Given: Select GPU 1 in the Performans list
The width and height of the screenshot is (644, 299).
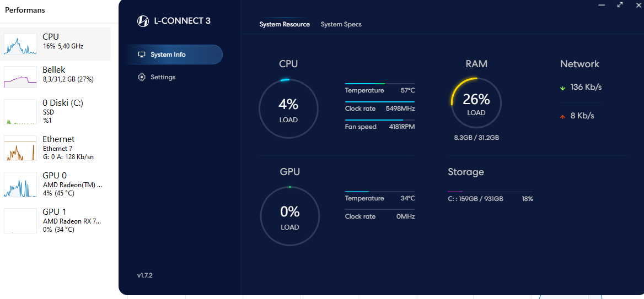Looking at the screenshot, I should pyautogui.click(x=56, y=221).
